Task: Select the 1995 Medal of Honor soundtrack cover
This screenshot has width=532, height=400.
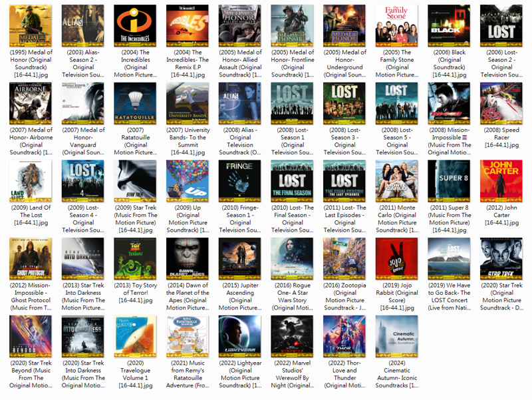Action: click(31, 26)
